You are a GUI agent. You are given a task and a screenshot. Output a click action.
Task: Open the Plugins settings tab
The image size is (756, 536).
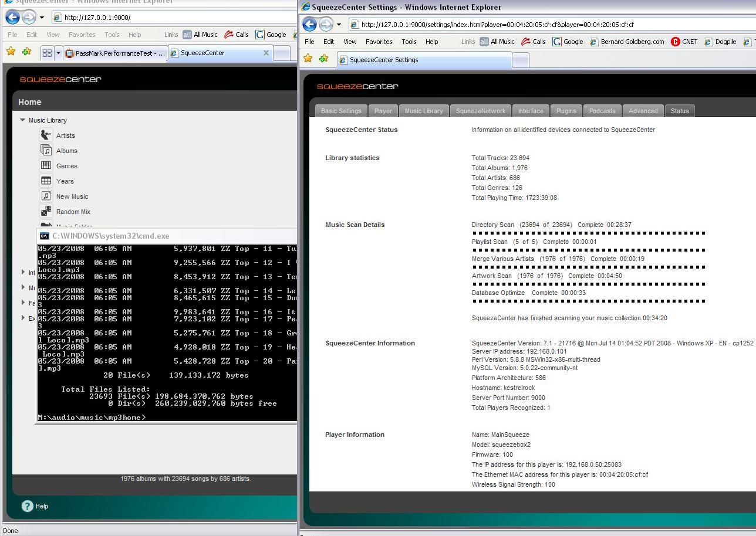coord(566,111)
